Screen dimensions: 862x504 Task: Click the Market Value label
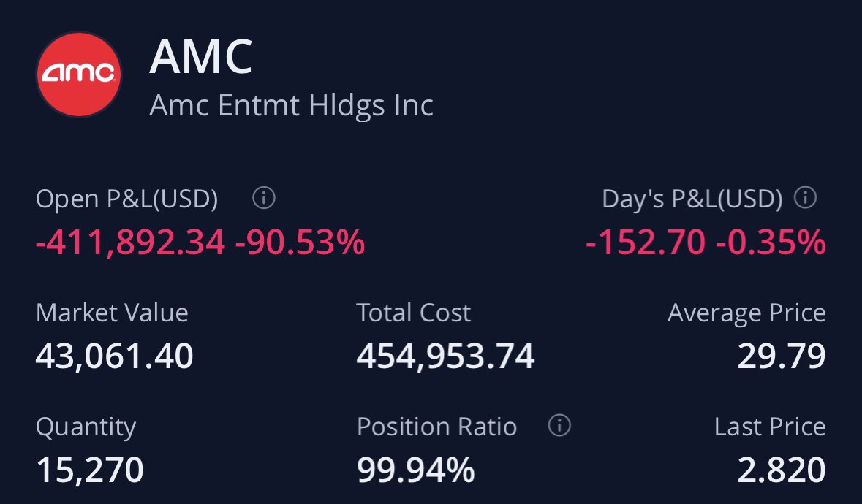(112, 313)
